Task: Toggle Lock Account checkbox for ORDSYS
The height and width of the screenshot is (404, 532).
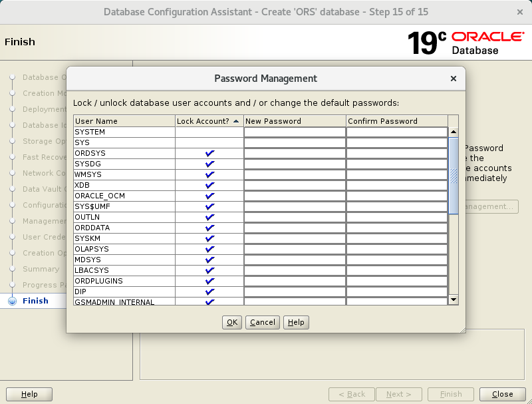Action: tap(209, 153)
